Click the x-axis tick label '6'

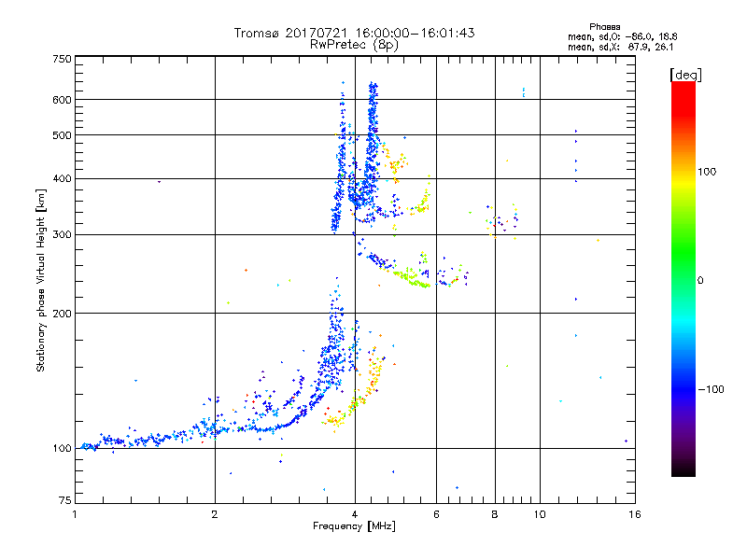(436, 514)
